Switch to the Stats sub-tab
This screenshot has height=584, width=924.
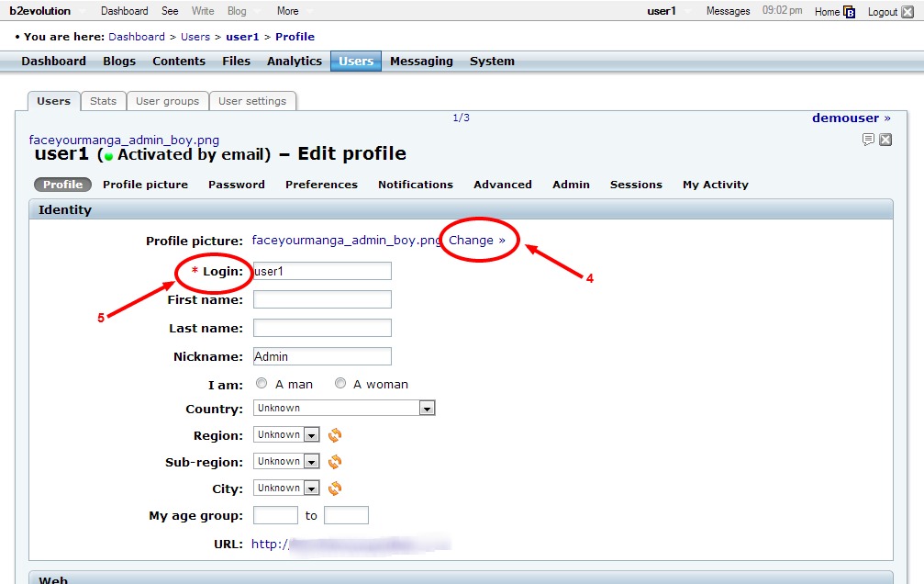point(103,101)
